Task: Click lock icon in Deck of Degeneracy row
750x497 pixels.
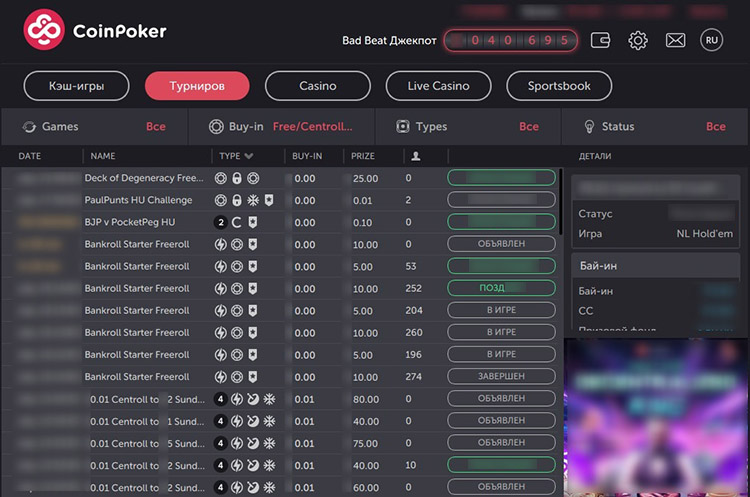Action: pos(237,178)
